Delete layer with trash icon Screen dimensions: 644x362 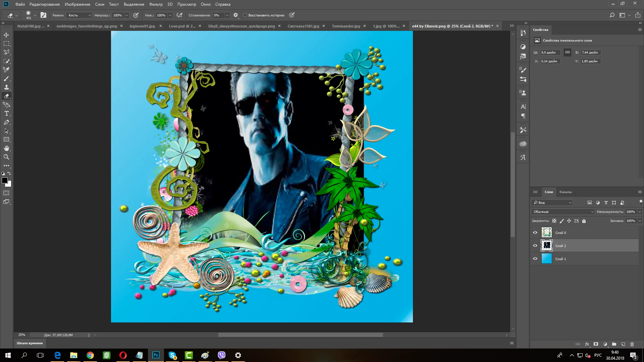632,344
